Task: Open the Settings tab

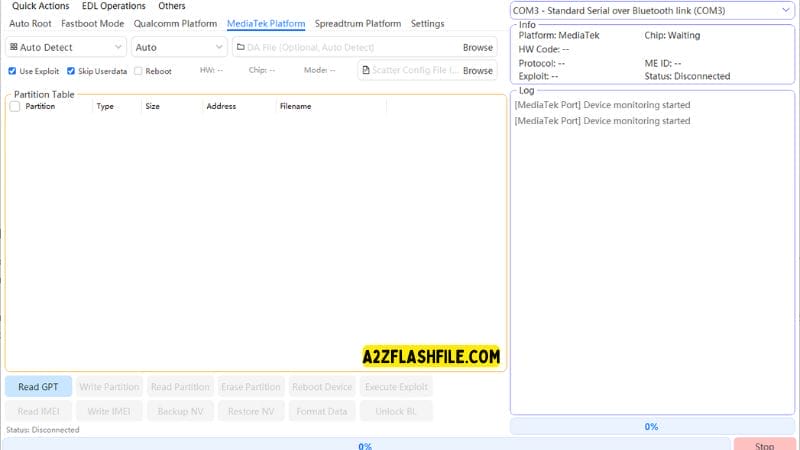Action: (427, 23)
